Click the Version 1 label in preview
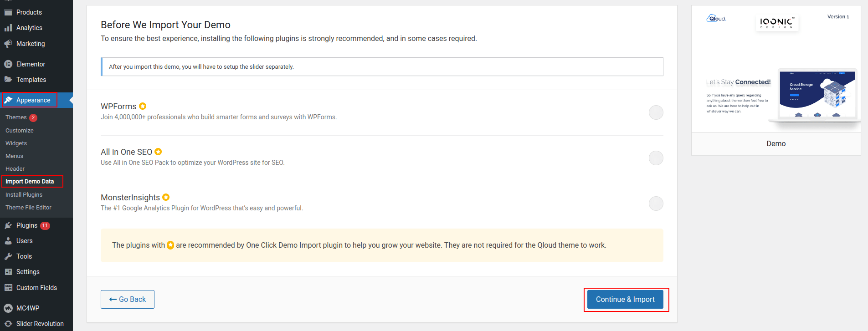Viewport: 868px width, 331px height. click(x=838, y=17)
